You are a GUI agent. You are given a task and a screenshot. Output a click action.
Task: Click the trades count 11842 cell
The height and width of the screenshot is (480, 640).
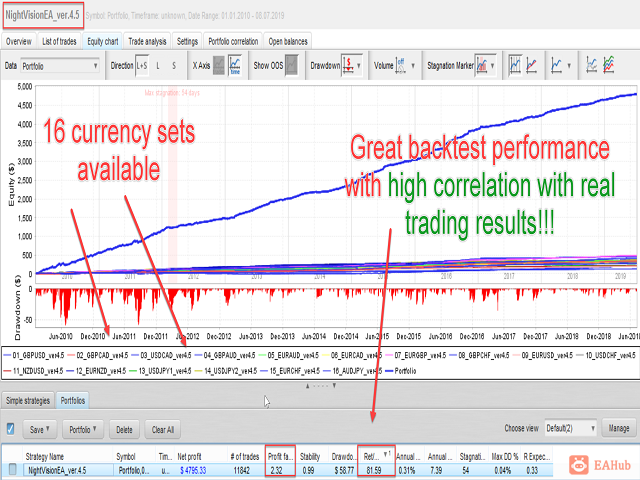[242, 470]
